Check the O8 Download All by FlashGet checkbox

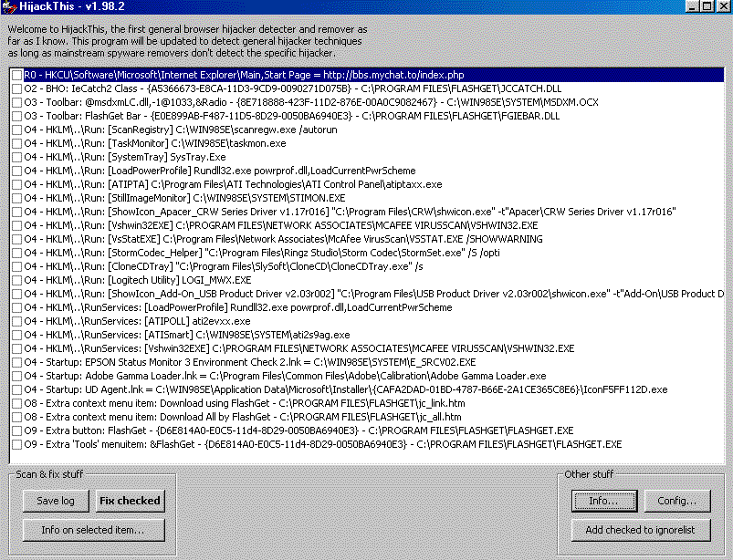coord(16,417)
